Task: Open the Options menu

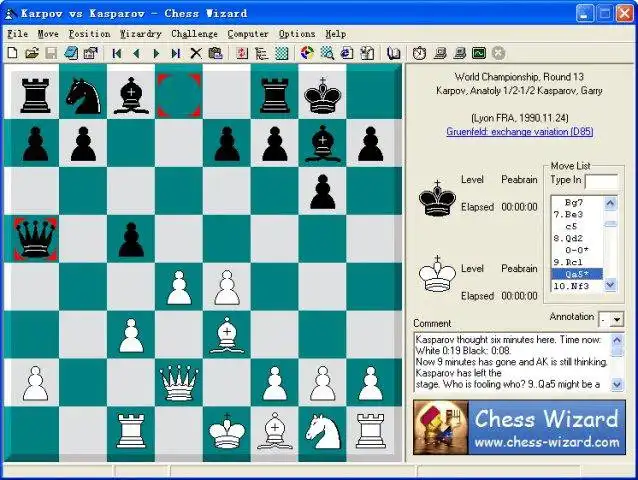Action: coord(297,34)
